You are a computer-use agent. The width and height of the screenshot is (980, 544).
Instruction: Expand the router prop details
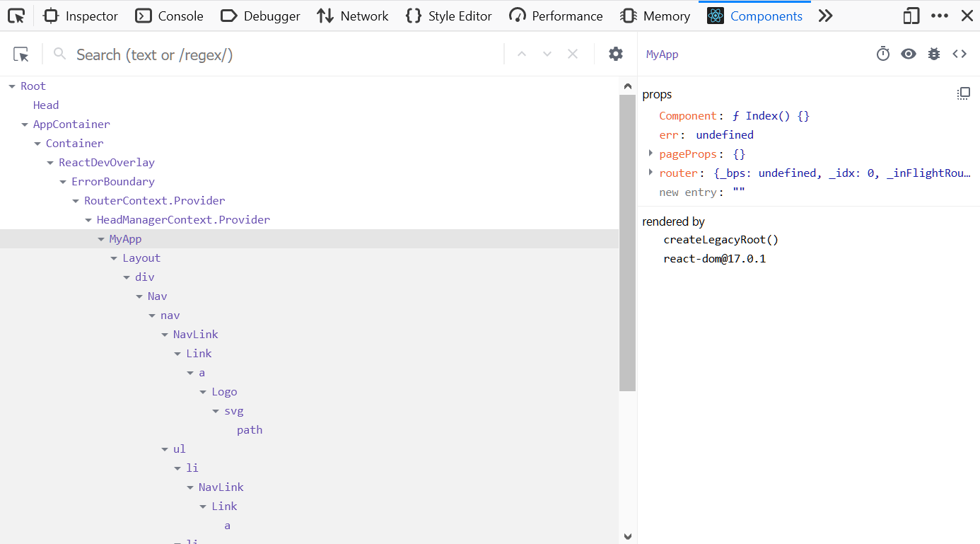(650, 172)
